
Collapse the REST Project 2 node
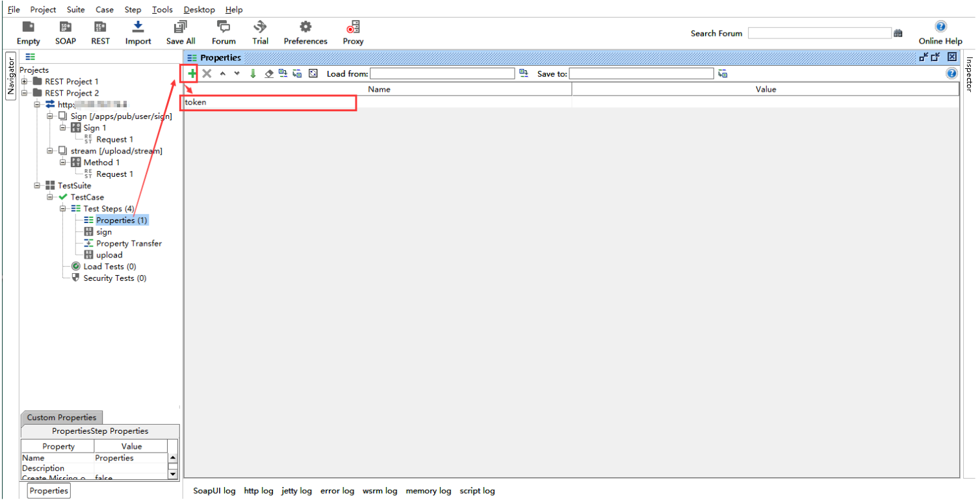[25, 94]
